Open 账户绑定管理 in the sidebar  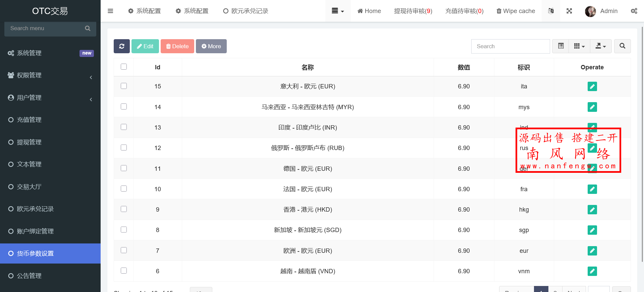pos(50,231)
